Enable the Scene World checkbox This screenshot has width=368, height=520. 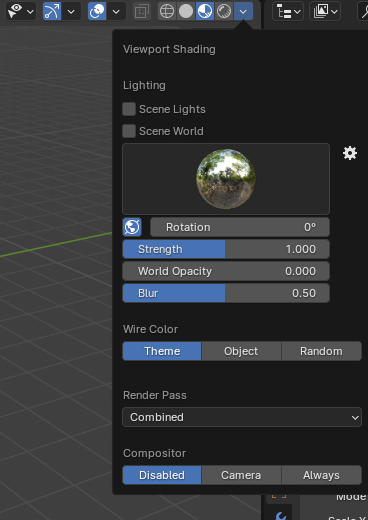[x=129, y=131]
